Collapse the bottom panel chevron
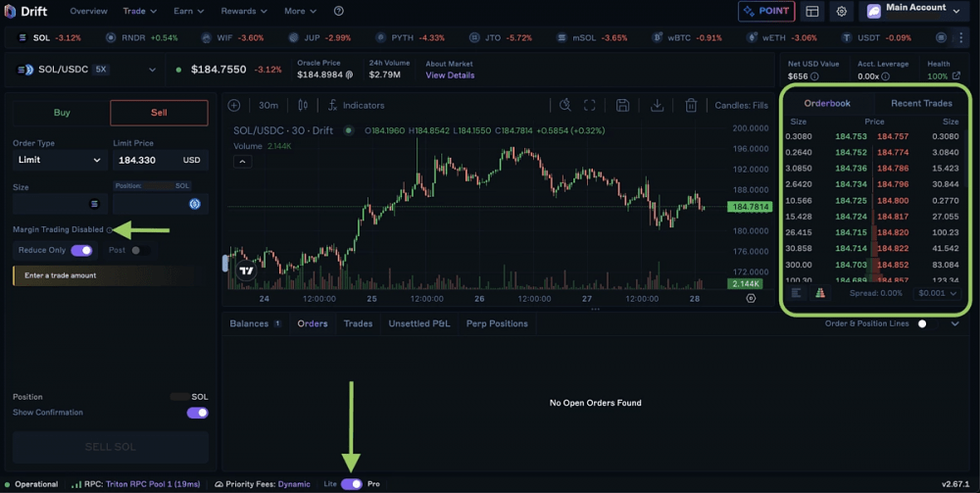This screenshot has width=980, height=493. (x=955, y=323)
